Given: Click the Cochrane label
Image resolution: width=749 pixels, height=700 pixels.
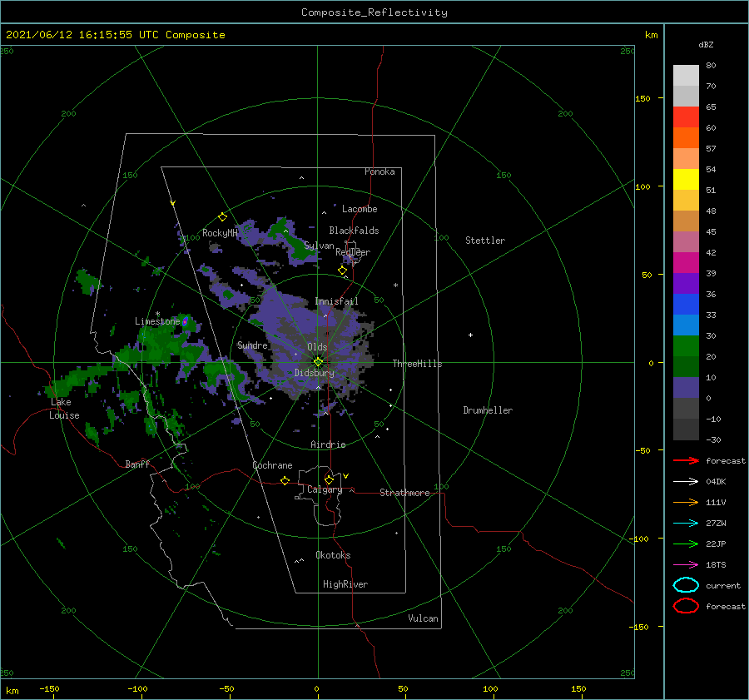Looking at the screenshot, I should coord(272,465).
